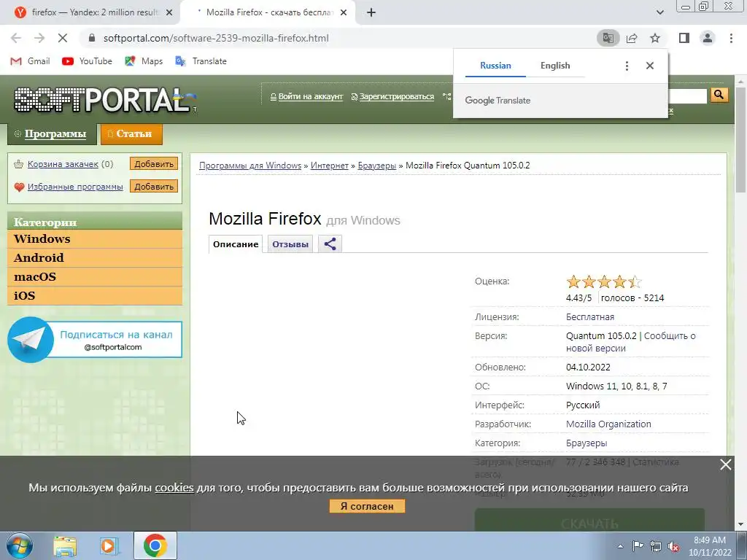
Task: Click the browser back arrow
Action: tap(16, 38)
